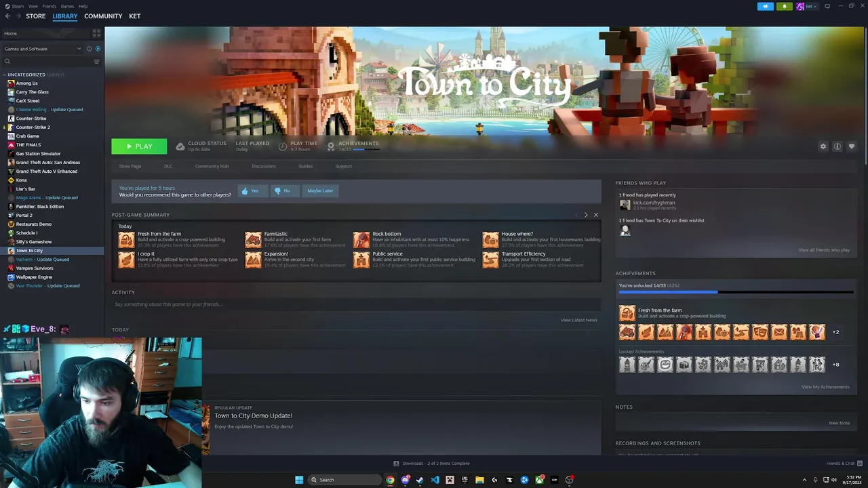Open advanced library filter options icon
The image size is (868, 488).
pos(96,62)
